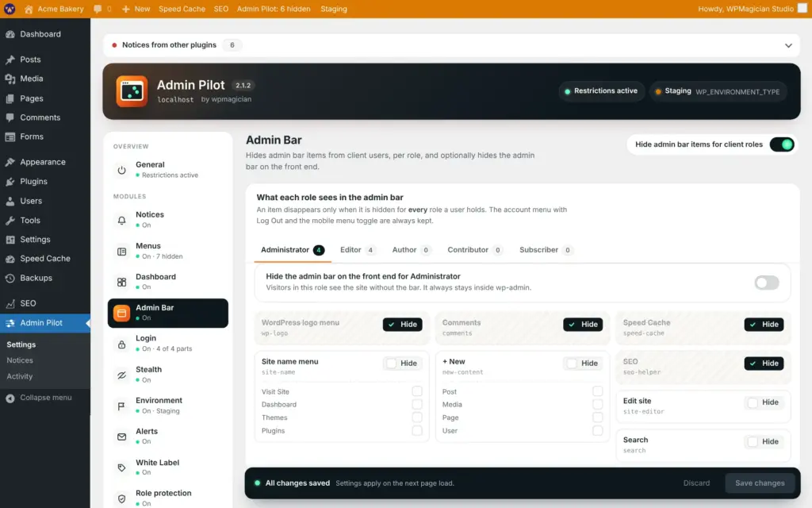Check Hide for Site name menu
This screenshot has width=812, height=508.
click(402, 364)
